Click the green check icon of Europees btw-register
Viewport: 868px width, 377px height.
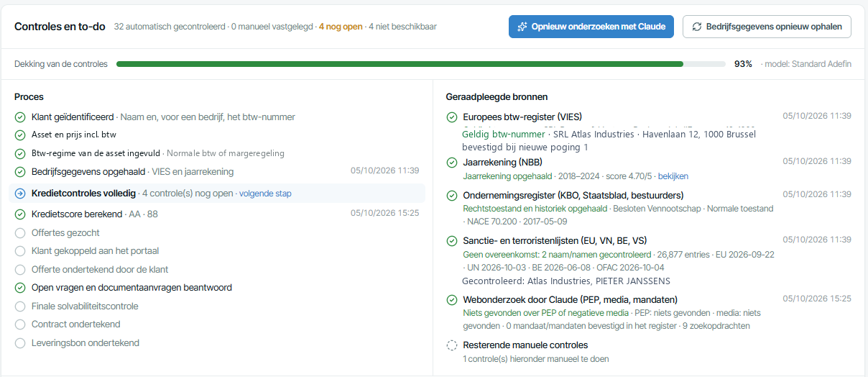452,117
